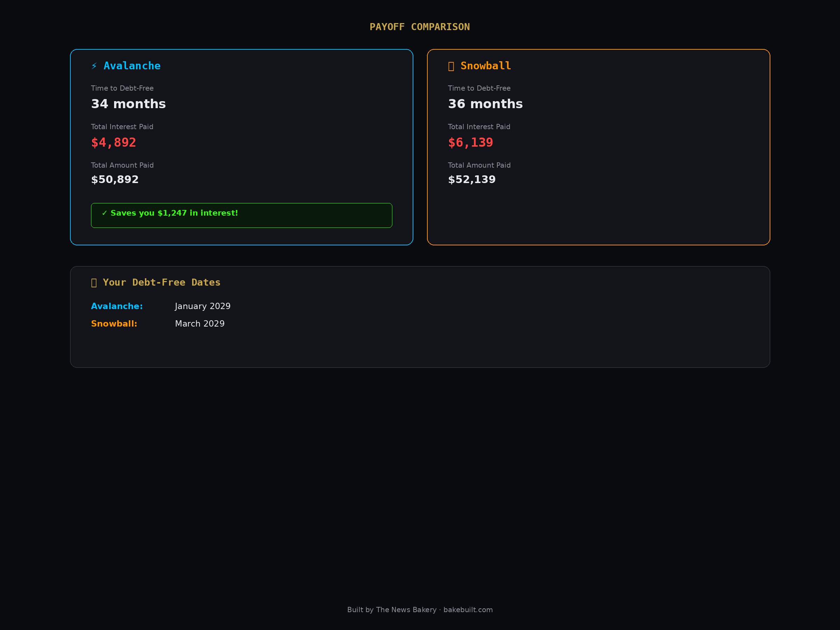Click the $52,139 total amount
The image size is (840, 630).
coord(472,179)
